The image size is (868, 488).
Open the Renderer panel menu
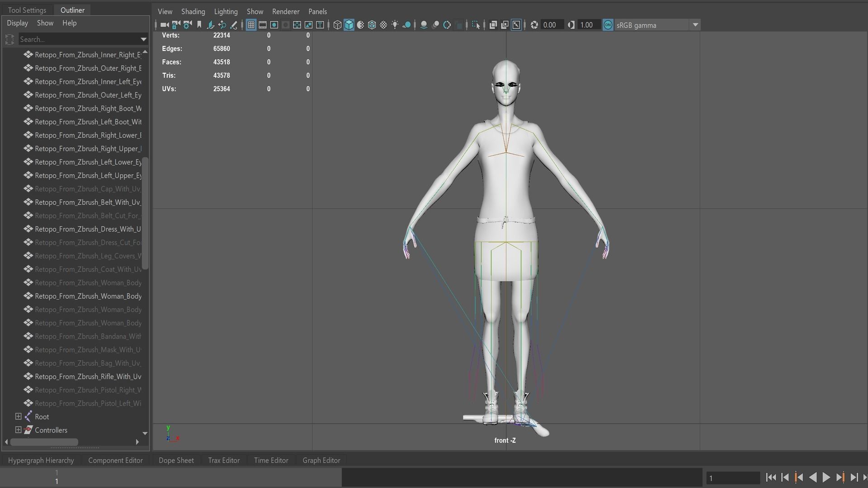tap(285, 11)
